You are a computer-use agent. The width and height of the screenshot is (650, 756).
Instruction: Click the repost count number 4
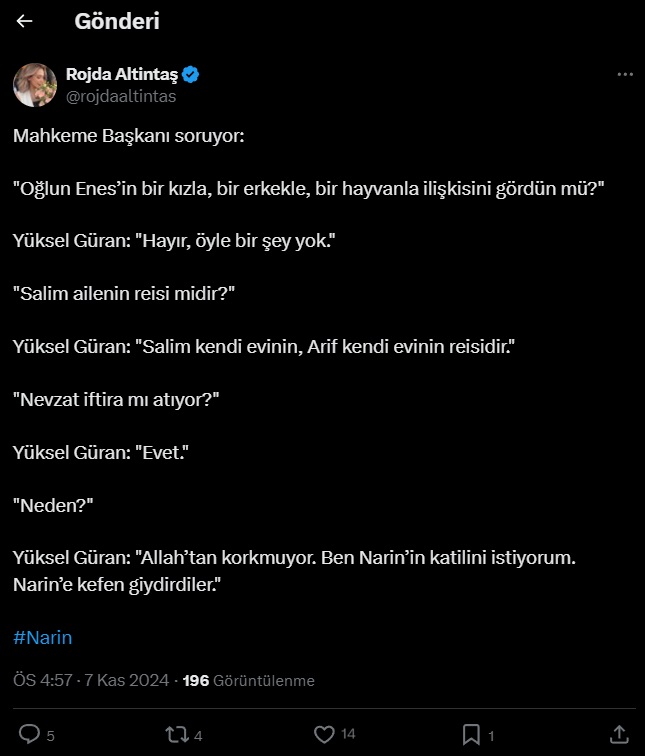point(198,736)
